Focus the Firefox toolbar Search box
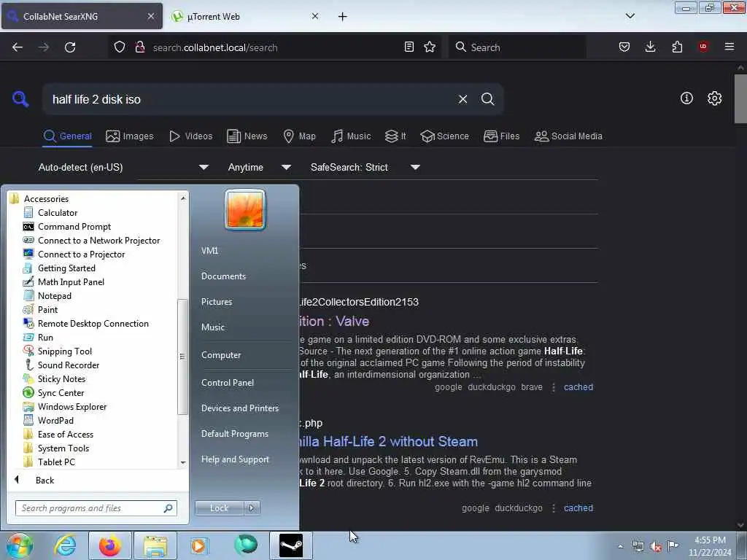This screenshot has height=560, width=747. click(x=517, y=47)
